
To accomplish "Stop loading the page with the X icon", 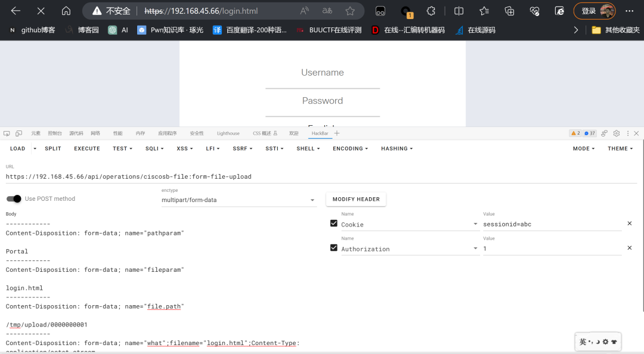I will click(41, 11).
